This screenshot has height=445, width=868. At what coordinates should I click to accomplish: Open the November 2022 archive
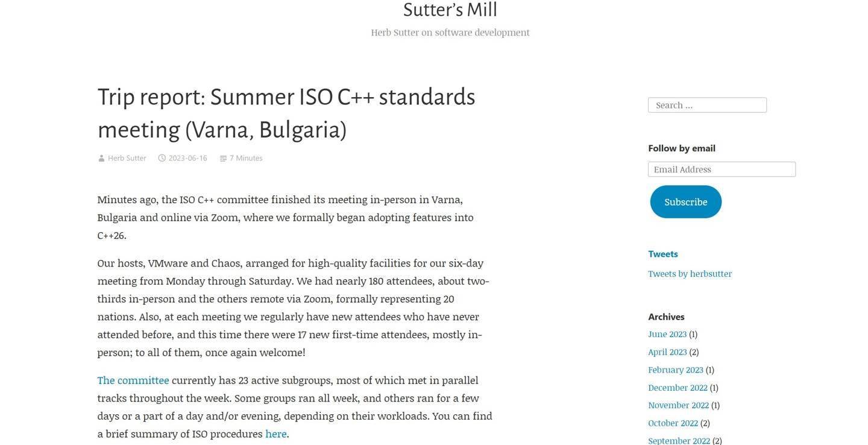679,405
